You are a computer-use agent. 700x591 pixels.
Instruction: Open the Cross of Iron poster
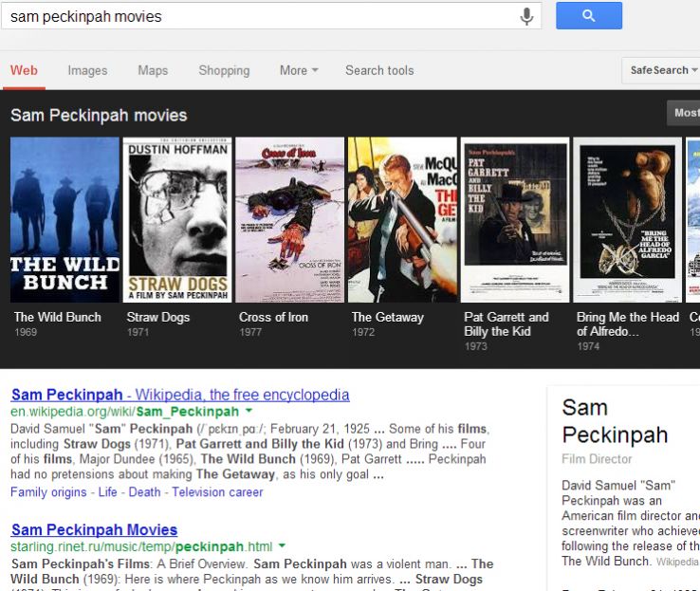[289, 219]
